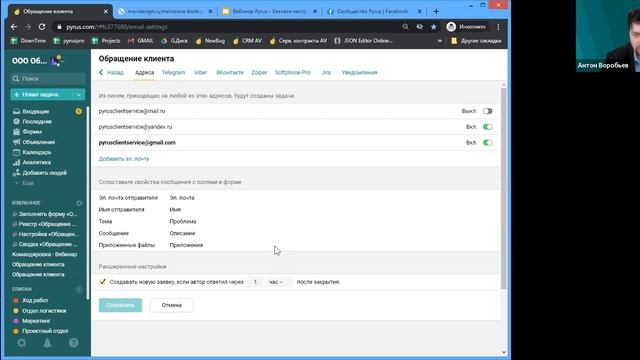640x360 pixels.
Task: Open Chrome three-dot menu
Action: click(x=498, y=27)
